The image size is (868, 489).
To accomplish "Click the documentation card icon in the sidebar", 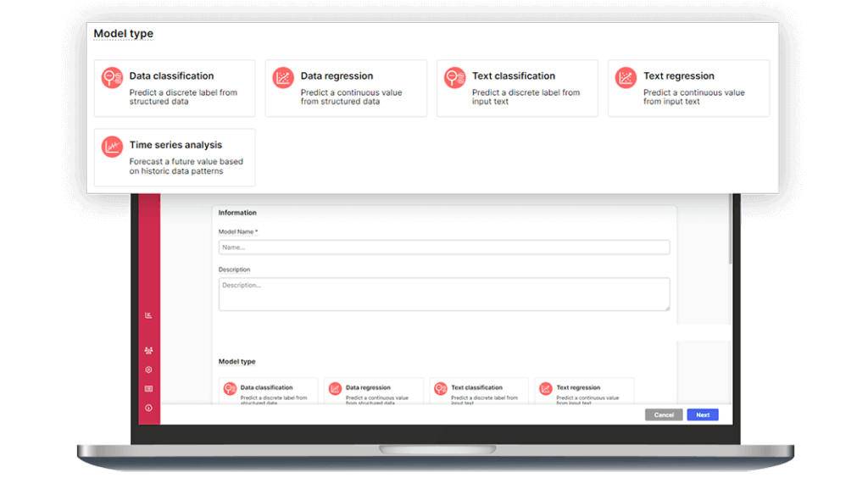I will [x=148, y=388].
